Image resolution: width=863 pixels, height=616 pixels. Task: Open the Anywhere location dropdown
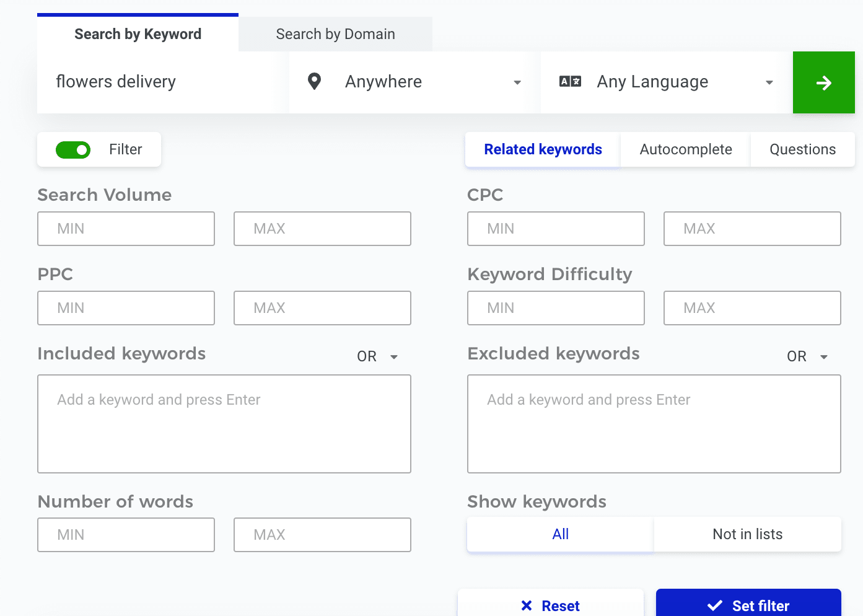[412, 82]
